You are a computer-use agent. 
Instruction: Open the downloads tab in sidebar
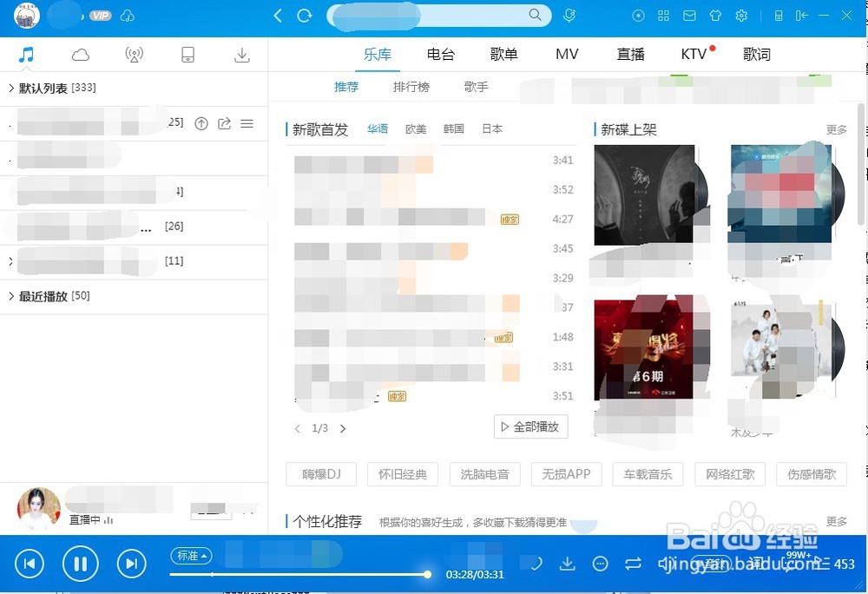pos(242,54)
